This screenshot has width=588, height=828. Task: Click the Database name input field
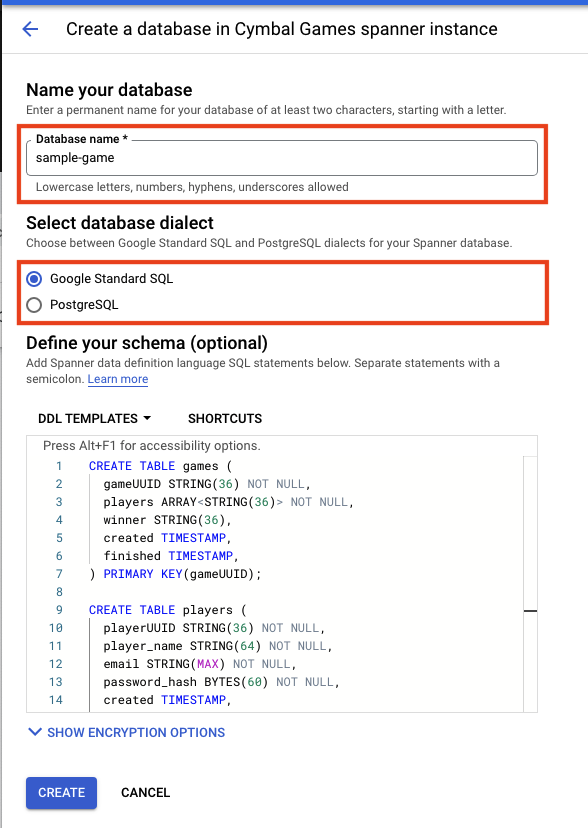click(282, 158)
